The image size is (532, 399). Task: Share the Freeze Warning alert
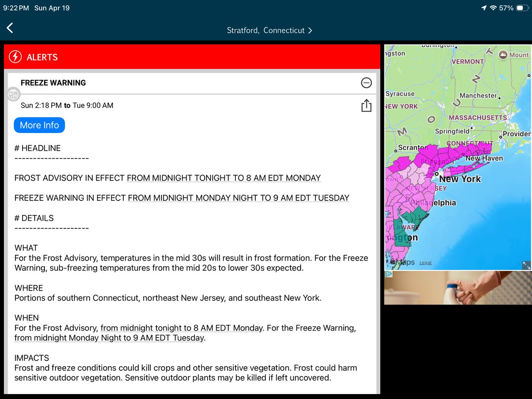(x=366, y=106)
